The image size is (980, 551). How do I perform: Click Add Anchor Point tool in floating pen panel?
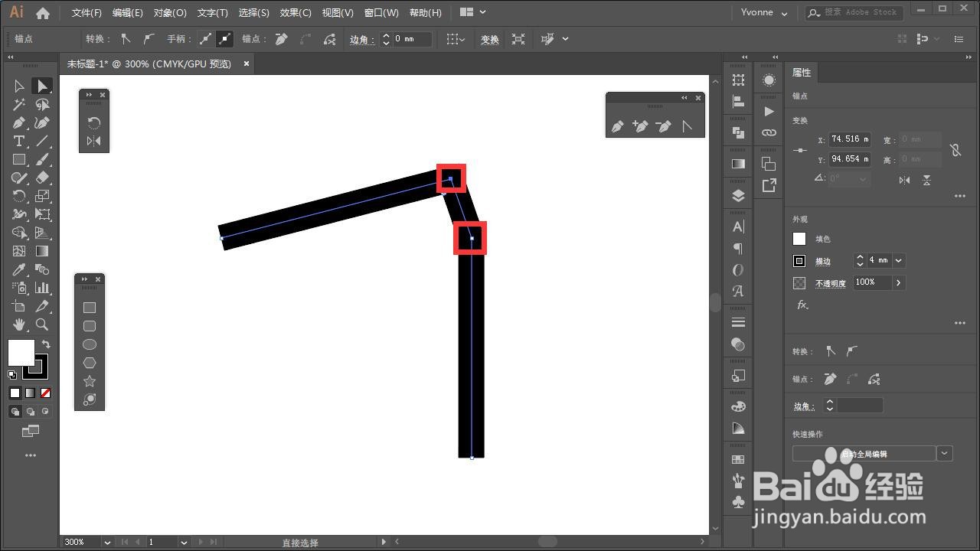(640, 126)
